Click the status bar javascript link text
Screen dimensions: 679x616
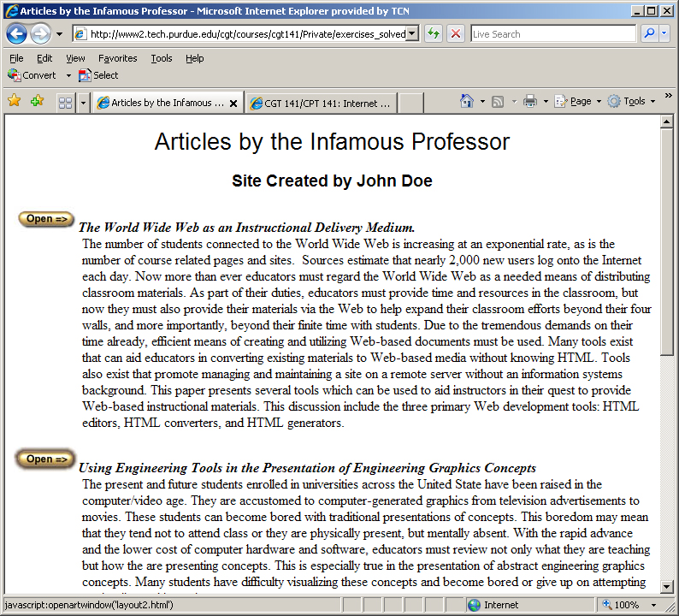click(89, 605)
